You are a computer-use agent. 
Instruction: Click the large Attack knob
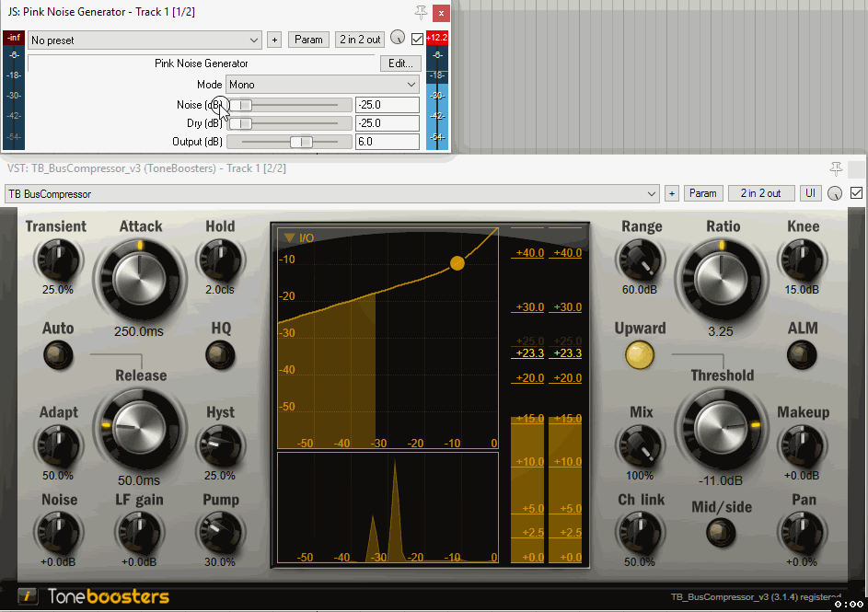(140, 280)
